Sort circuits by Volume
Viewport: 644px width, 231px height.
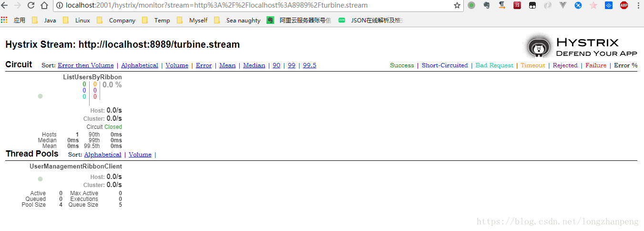(177, 65)
